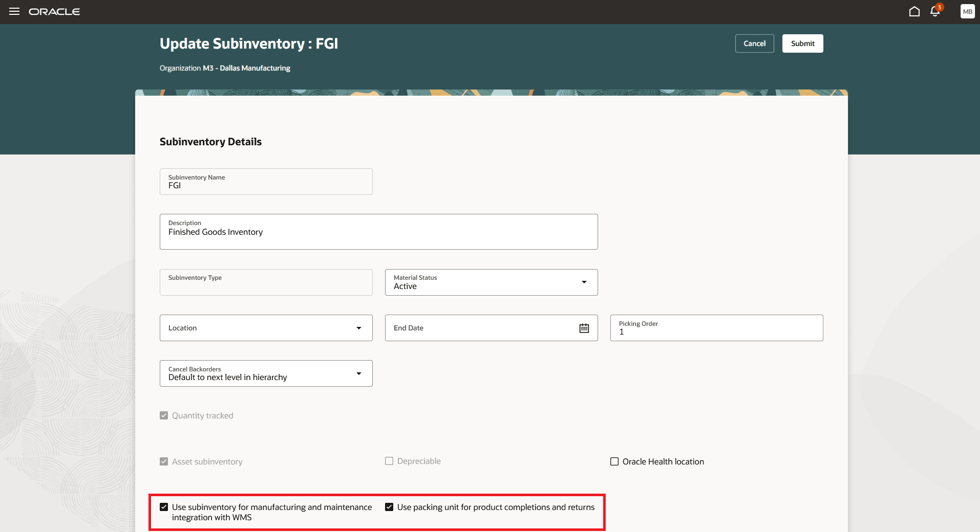Click the Subinventory Name field
This screenshot has width=980, height=532.
pos(266,182)
